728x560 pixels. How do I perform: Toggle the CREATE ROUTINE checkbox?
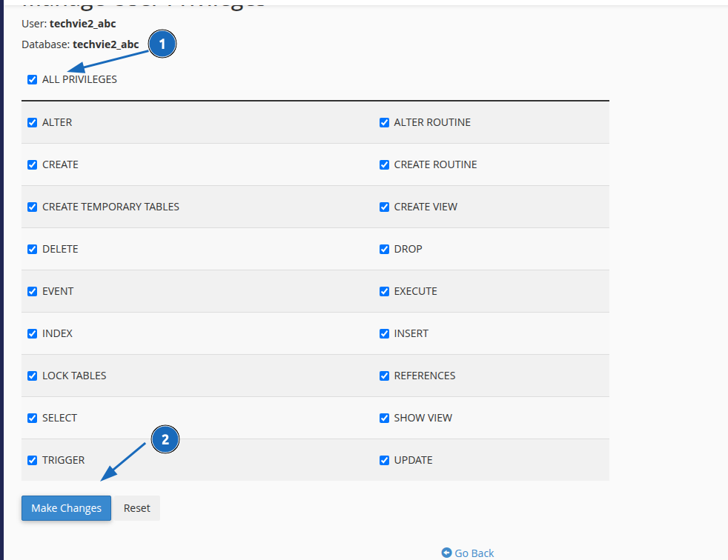[x=384, y=165]
